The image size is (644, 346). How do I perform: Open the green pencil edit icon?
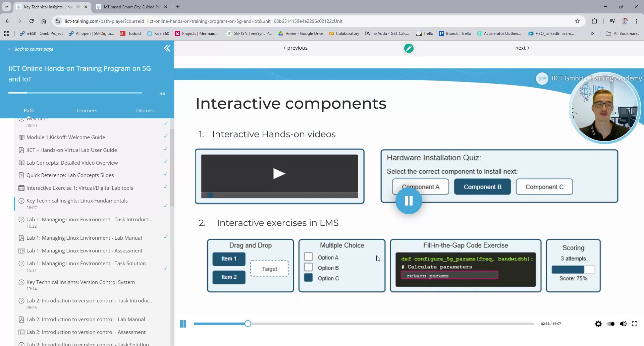(x=409, y=48)
